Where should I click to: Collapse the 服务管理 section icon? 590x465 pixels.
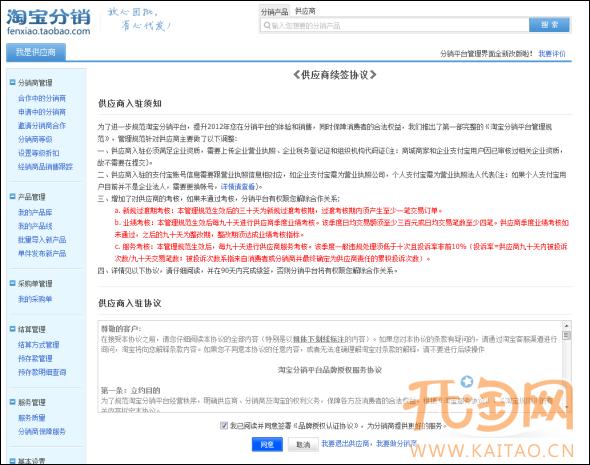click(x=12, y=402)
